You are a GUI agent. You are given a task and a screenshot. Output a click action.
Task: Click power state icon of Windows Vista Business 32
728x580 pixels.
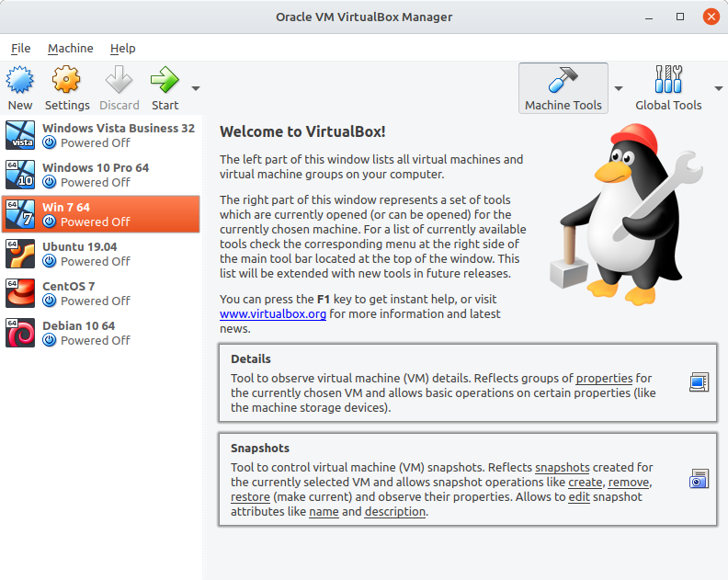(50, 142)
